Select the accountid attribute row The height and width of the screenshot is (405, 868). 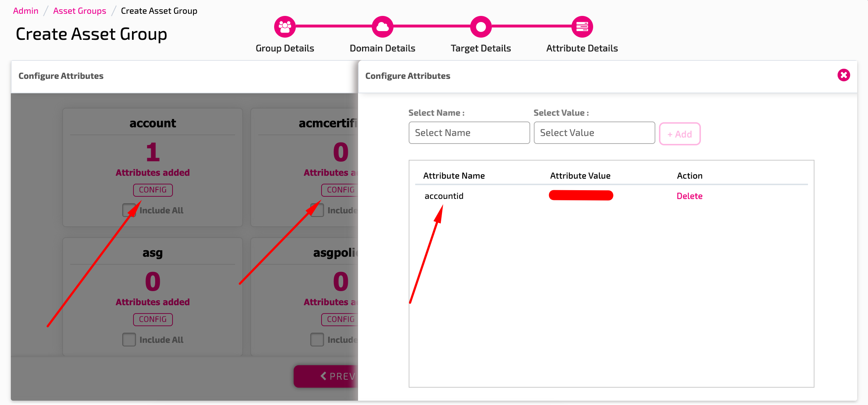tap(444, 196)
